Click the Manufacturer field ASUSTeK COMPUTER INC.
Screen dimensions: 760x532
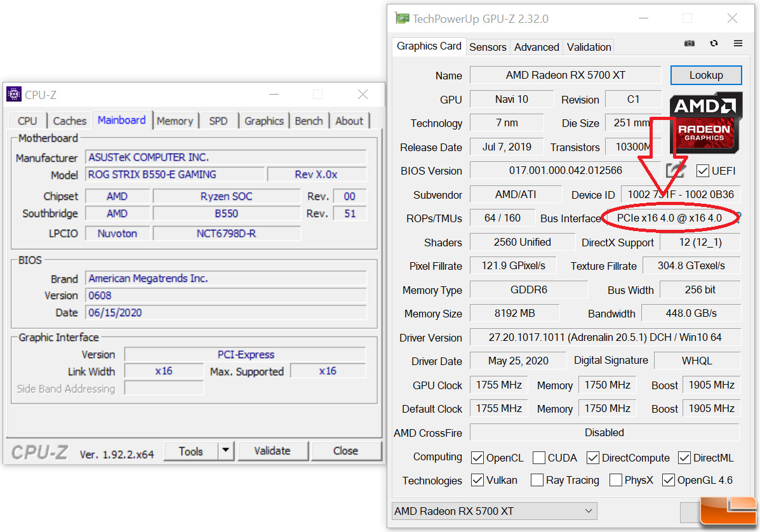(x=226, y=157)
